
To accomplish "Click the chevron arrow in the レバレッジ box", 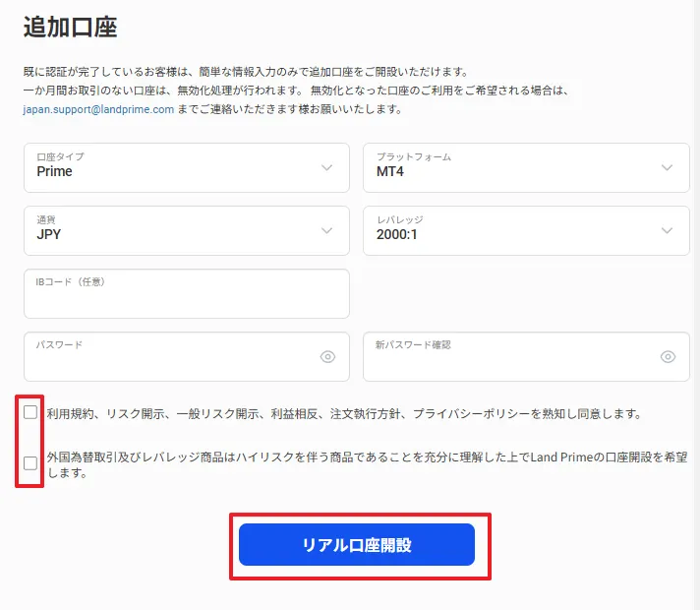I will point(667,230).
